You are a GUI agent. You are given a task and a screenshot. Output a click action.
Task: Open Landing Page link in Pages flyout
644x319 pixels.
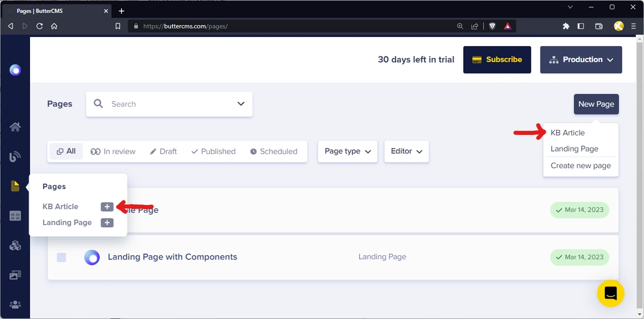pyautogui.click(x=67, y=223)
